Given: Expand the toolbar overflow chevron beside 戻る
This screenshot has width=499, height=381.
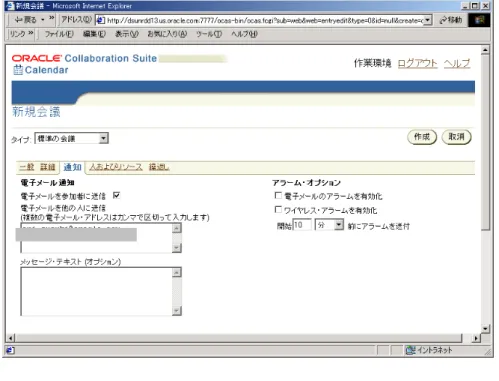Looking at the screenshot, I should pos(51,18).
